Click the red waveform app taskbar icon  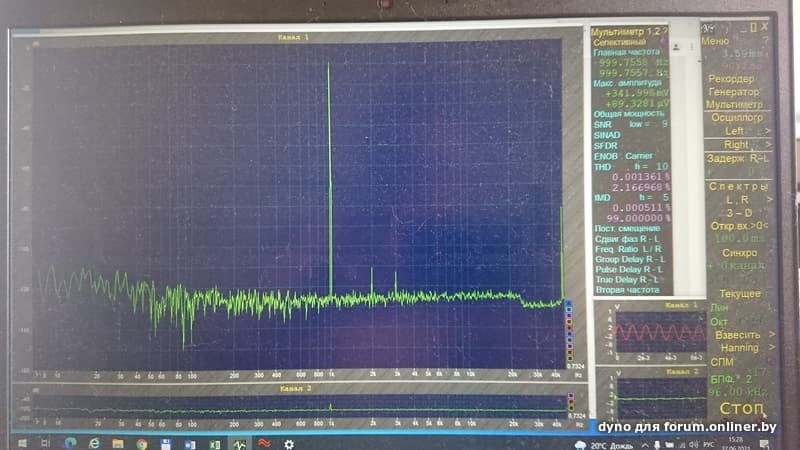coord(264,442)
